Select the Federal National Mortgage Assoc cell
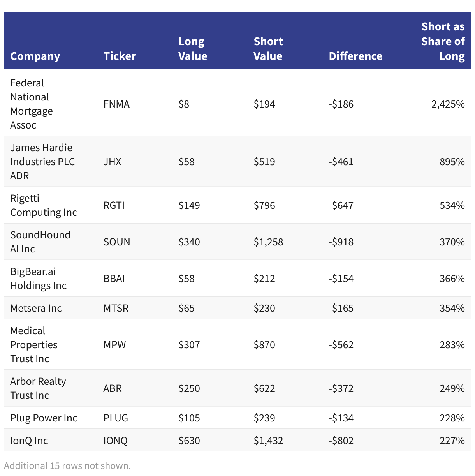The width and height of the screenshot is (475, 476). 31,104
